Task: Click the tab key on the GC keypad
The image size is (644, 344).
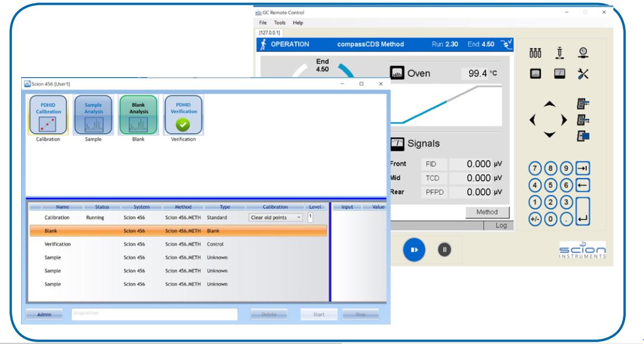Action: pyautogui.click(x=583, y=168)
